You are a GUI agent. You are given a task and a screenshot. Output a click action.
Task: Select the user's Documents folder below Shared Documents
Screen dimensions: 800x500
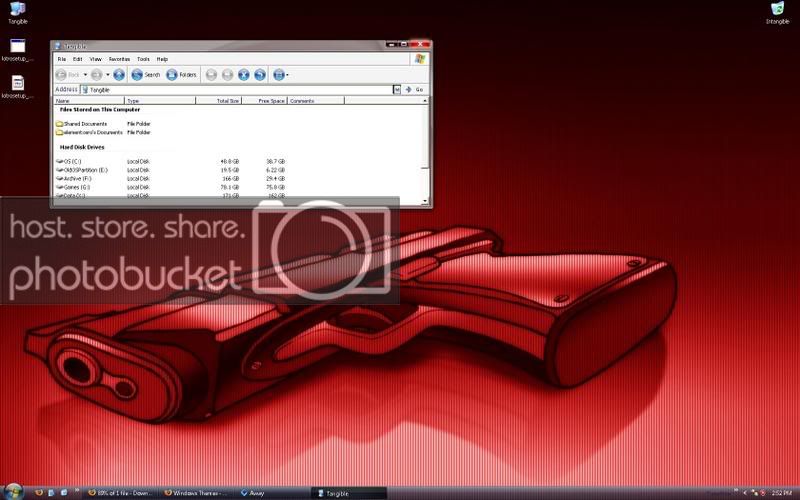[x=89, y=132]
